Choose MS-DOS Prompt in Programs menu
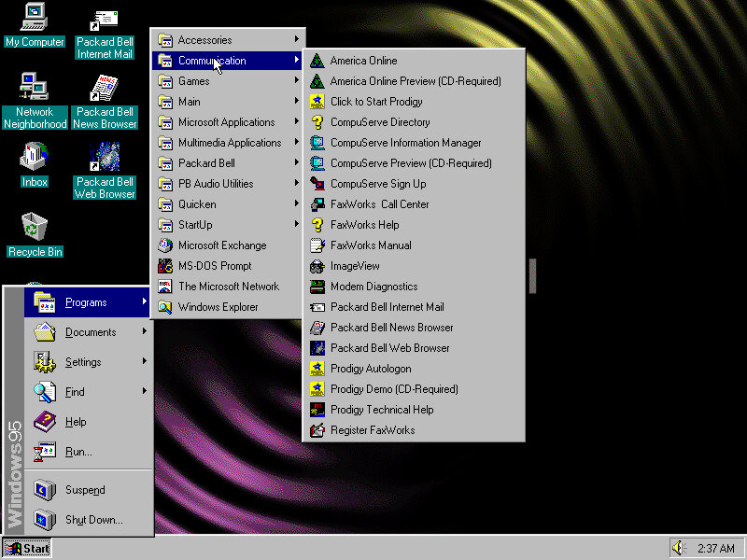 [x=215, y=266]
